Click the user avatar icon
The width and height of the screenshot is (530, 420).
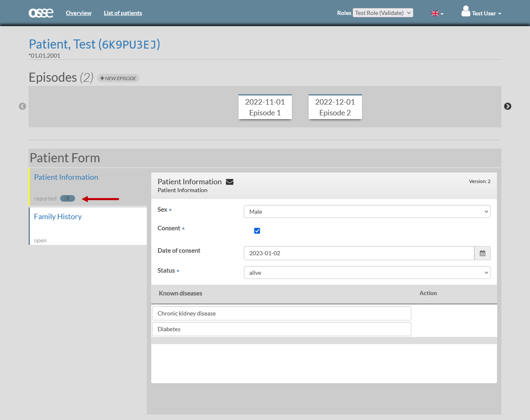point(465,11)
